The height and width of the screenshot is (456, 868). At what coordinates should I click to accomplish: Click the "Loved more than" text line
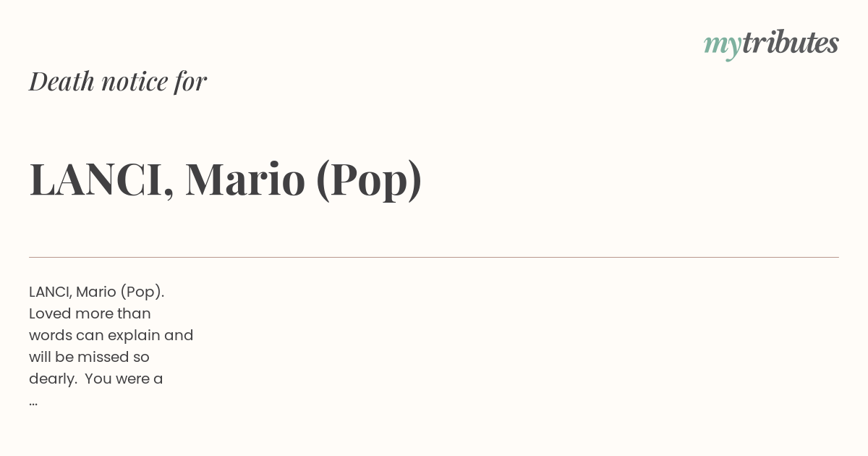click(90, 313)
